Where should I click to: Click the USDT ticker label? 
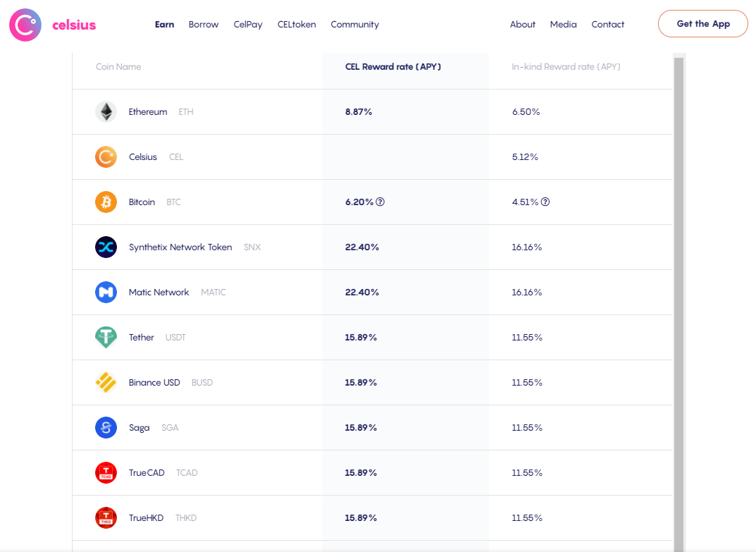tap(175, 337)
